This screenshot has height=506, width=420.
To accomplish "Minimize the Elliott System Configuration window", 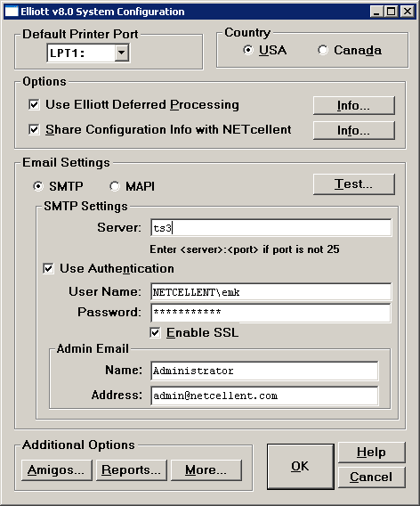I will [376, 12].
